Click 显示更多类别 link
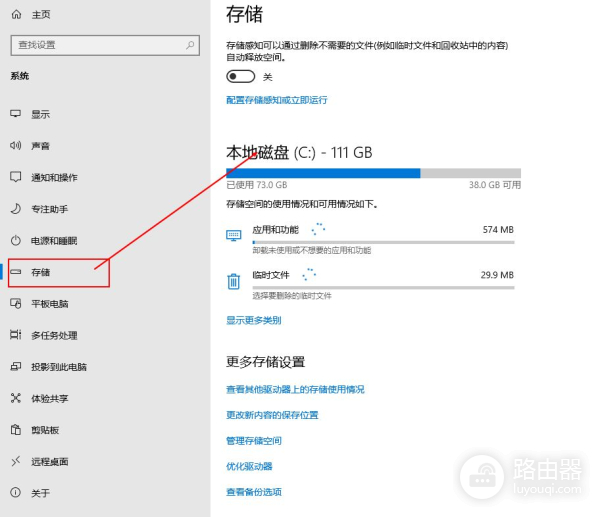Screen dimensions: 600x517 point(254,320)
